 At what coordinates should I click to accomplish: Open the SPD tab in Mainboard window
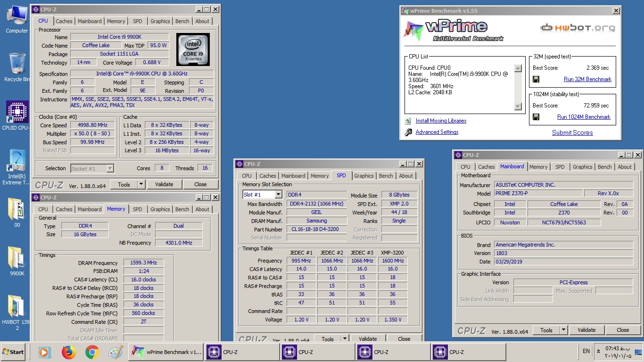point(560,167)
